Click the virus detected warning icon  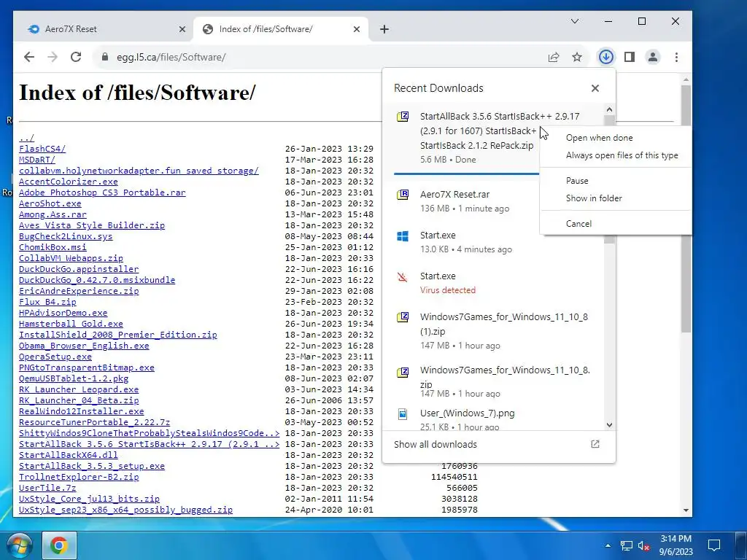point(403,276)
